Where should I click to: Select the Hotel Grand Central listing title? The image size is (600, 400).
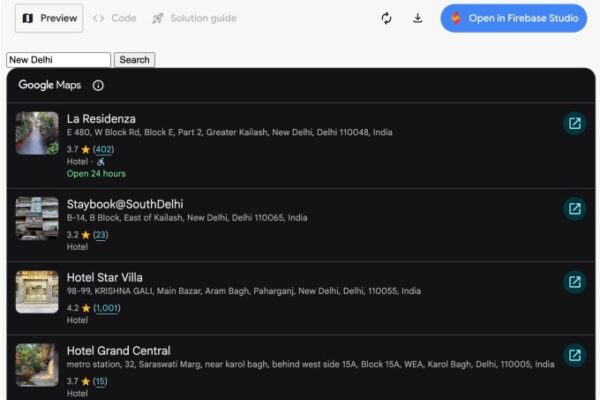(118, 350)
